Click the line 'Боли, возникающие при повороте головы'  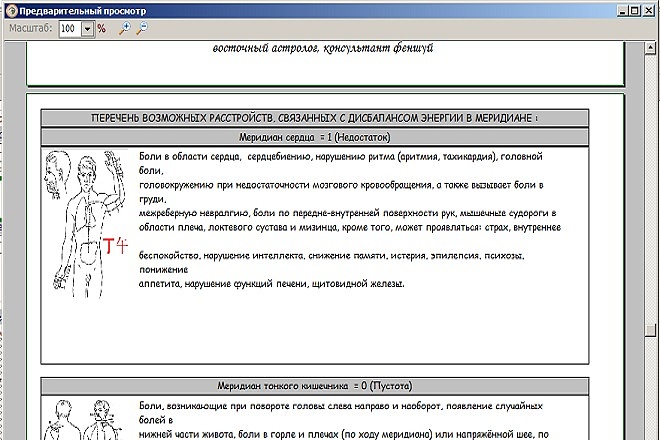[341, 406]
